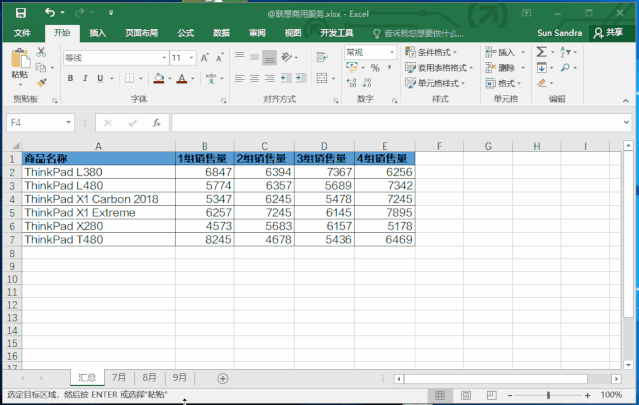Center text horizontally
Screen dimensions: 639x405
(x=254, y=78)
